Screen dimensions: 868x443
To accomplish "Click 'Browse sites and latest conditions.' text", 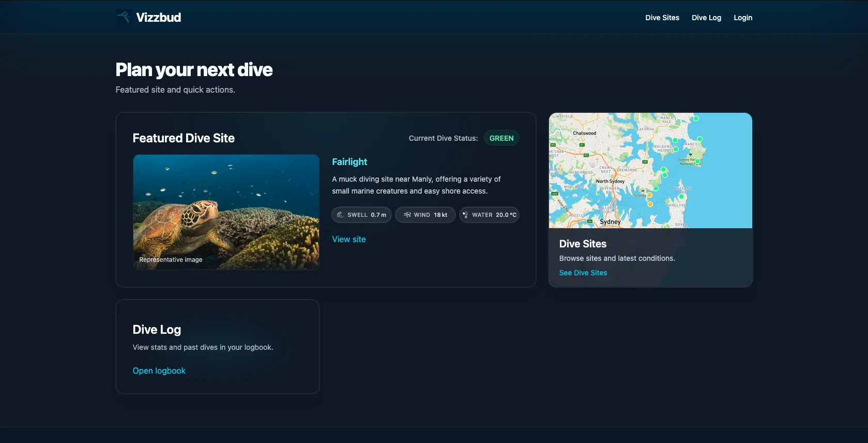I will click(617, 258).
